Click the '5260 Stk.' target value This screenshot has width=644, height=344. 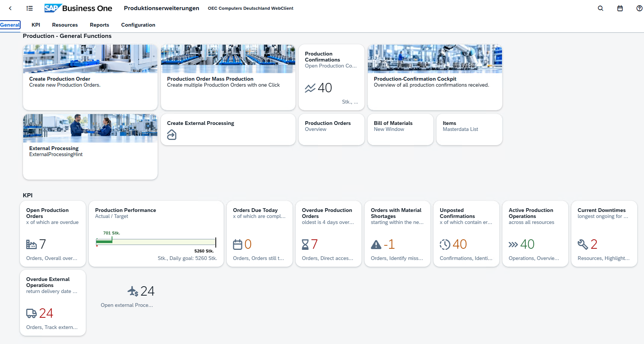(x=204, y=251)
